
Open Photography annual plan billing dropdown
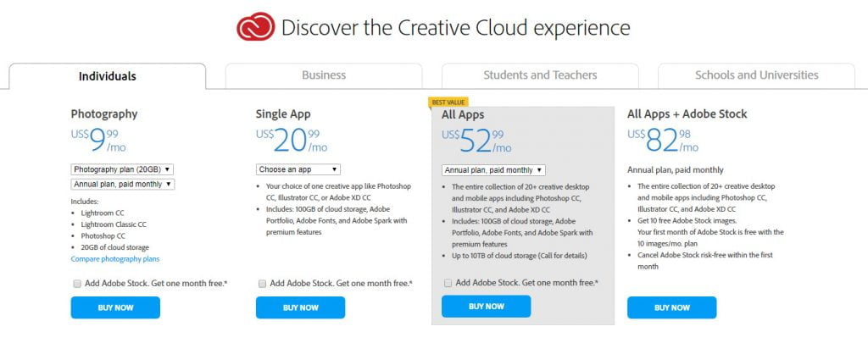tap(122, 184)
